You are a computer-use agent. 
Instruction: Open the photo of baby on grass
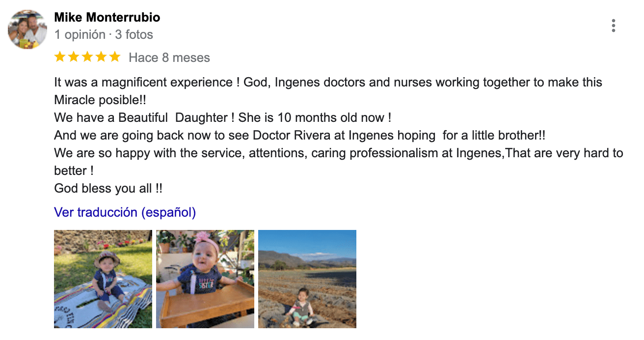tap(103, 279)
